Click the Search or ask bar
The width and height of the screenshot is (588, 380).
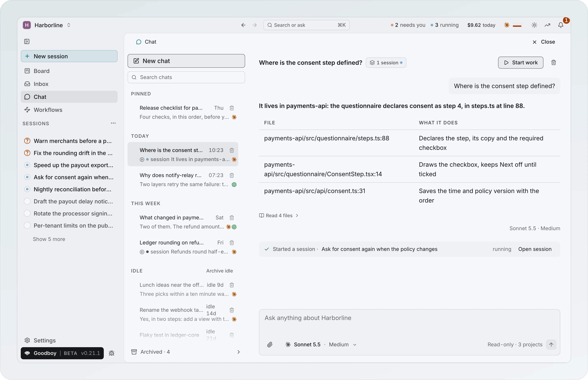point(306,25)
